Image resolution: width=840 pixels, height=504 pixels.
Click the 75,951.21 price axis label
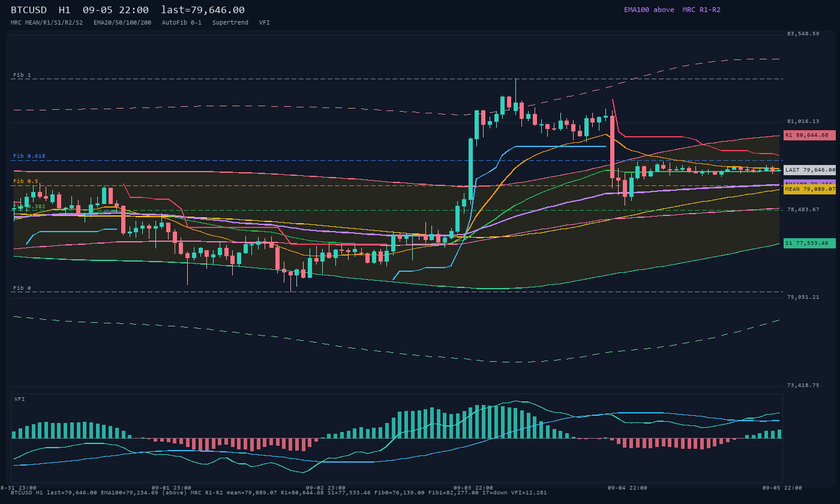click(803, 297)
